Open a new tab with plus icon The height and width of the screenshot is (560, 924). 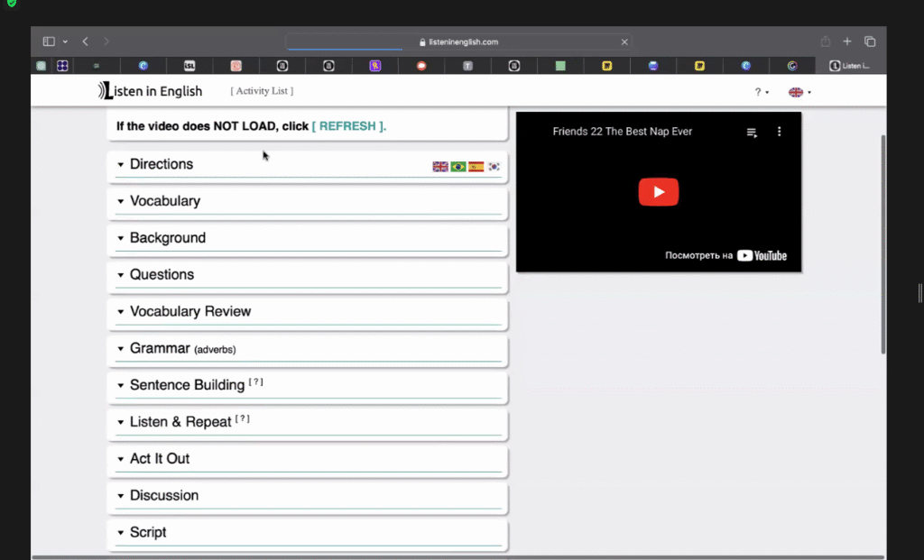click(847, 41)
